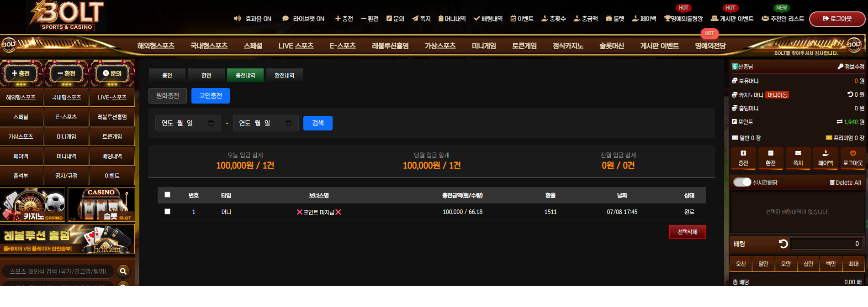Click the 정보수정 key icon
Image resolution: width=868 pixels, height=307 pixels.
[840, 67]
